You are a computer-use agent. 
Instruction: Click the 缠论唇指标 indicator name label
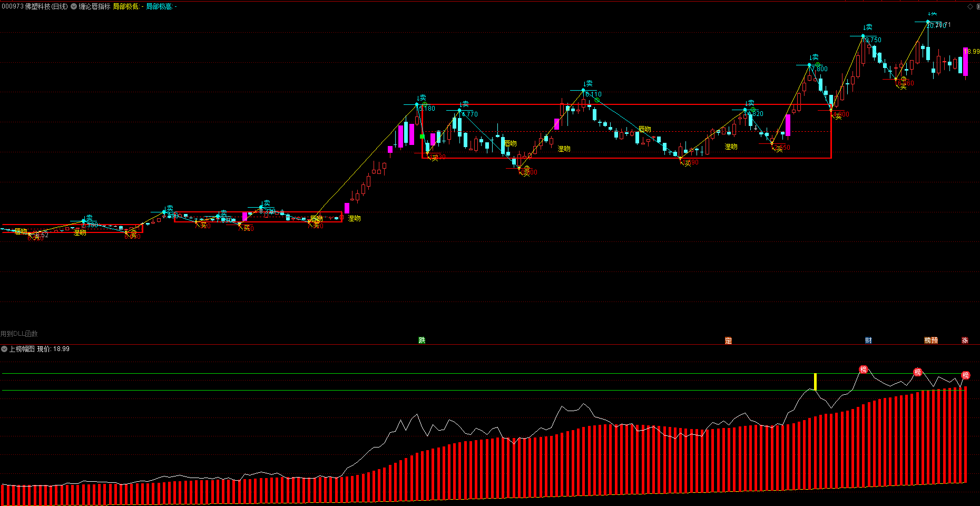pos(95,6)
